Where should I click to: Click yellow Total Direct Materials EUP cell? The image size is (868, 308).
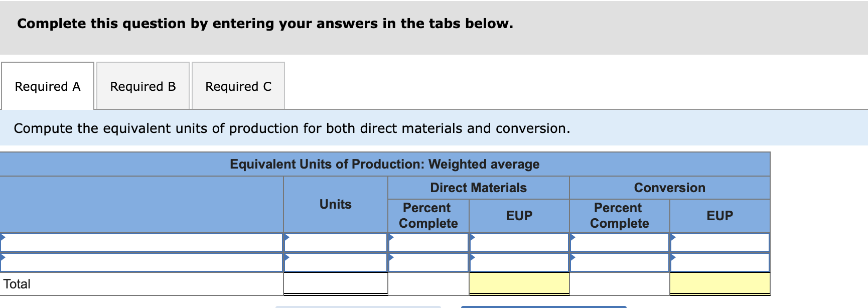pos(519,283)
